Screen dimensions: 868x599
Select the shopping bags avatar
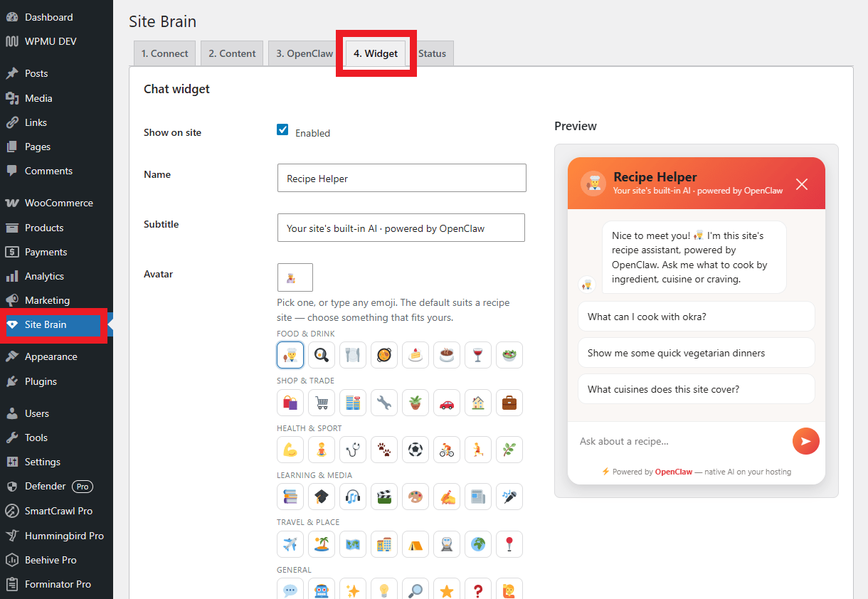click(x=290, y=403)
